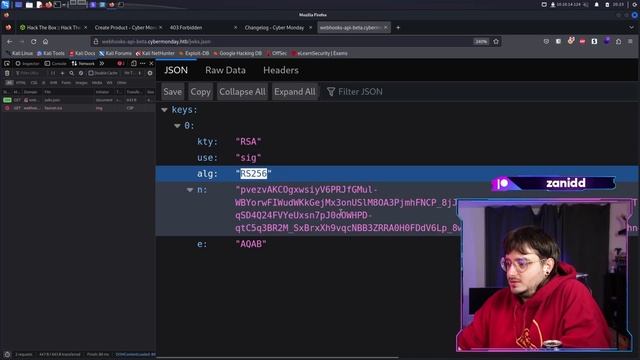Switch to the Hack The Box tab
Image resolution: width=640 pixels, height=360 pixels.
[x=53, y=28]
